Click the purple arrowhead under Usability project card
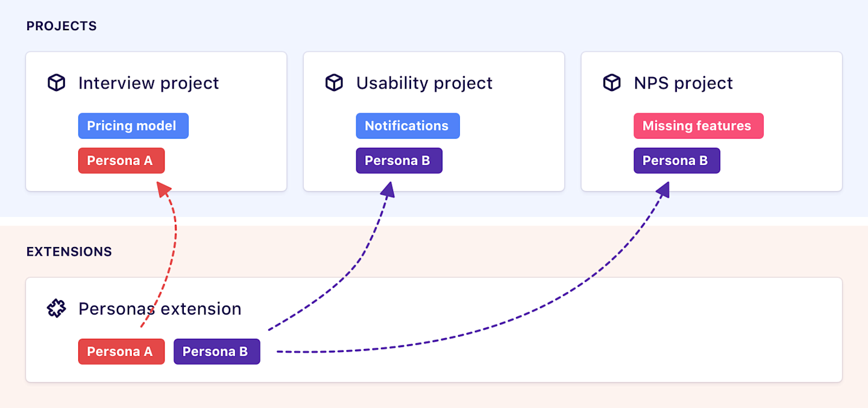This screenshot has width=868, height=408. pos(389,190)
